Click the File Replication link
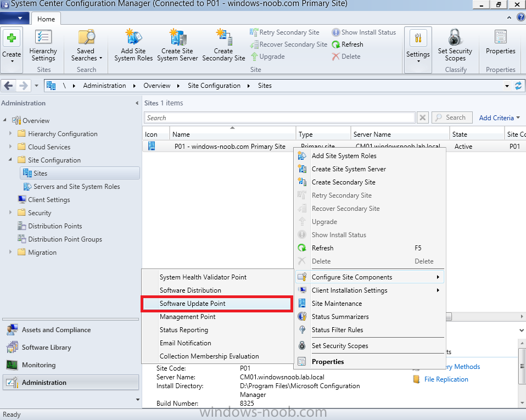Viewport: 526px width, 420px height. coord(446,379)
